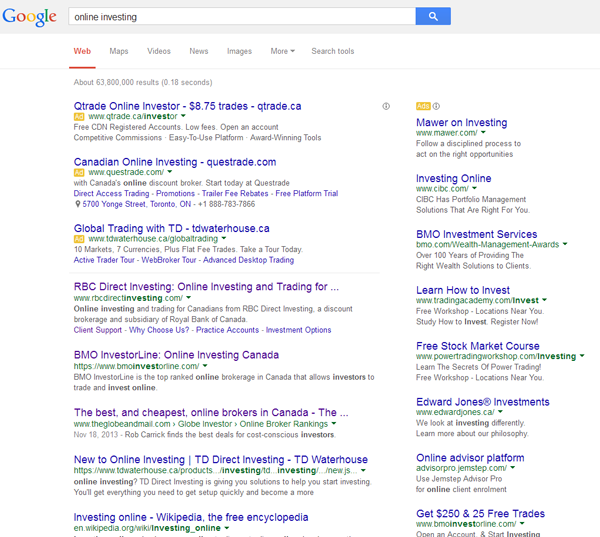Viewport: 600px width, 537px height.
Task: Expand arrow next to bmo.com/Wealth-Management-Awards
Action: 565,244
